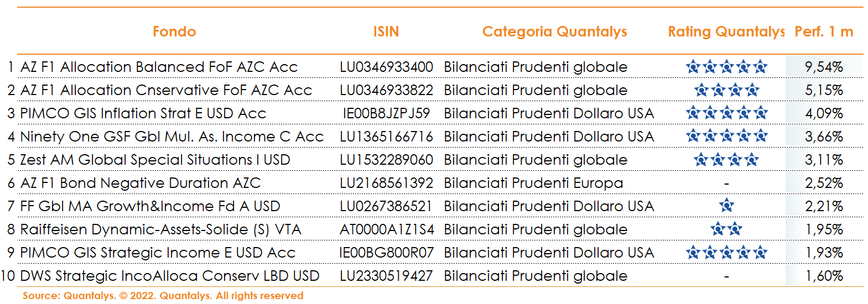Open the AZ F1 Bond Negative Duration AZC fund
Viewport: 868px width, 304px height.
140,183
